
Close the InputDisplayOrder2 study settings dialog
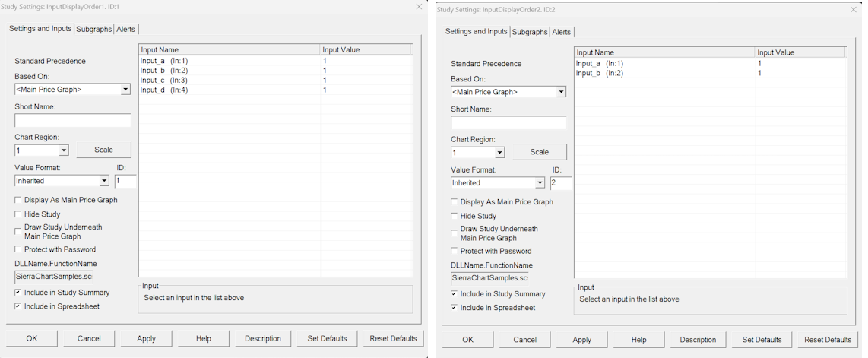coord(854,9)
